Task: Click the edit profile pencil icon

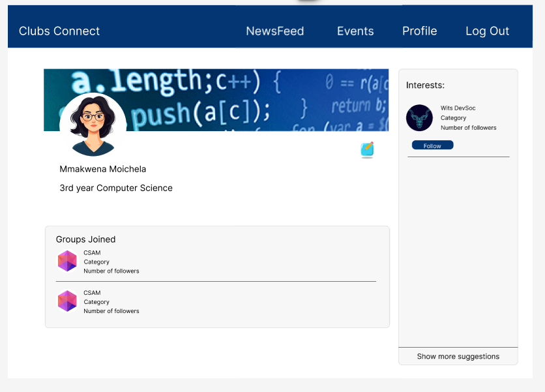Action: click(x=367, y=149)
